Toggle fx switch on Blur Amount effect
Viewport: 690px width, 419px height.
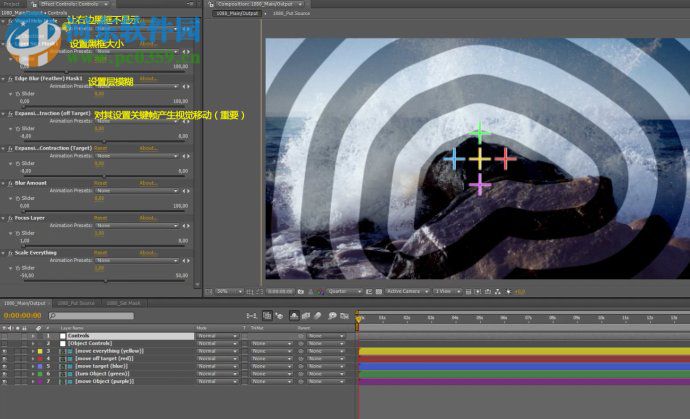pyautogui.click(x=10, y=183)
